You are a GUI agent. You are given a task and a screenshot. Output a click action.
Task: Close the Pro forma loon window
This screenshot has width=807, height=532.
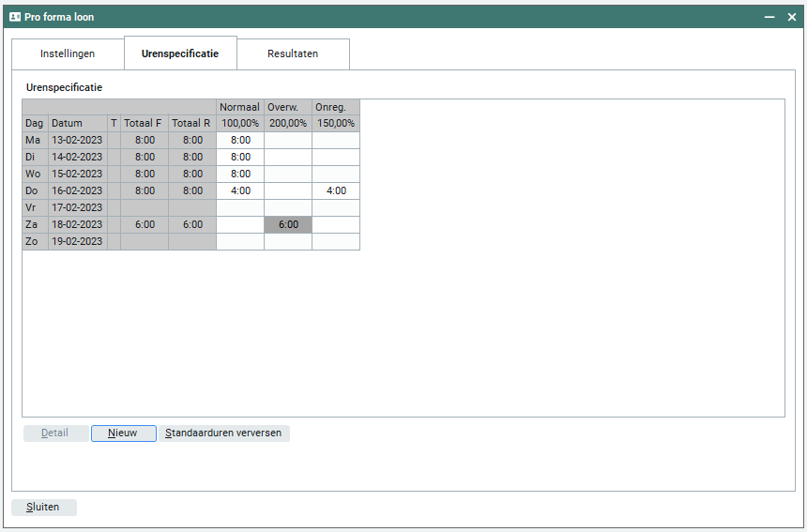coord(792,17)
